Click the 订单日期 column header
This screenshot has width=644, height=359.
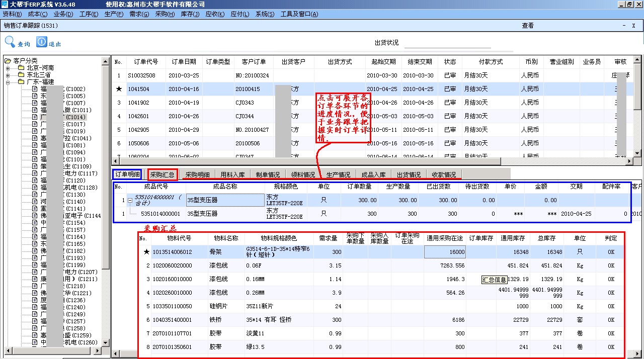[184, 62]
